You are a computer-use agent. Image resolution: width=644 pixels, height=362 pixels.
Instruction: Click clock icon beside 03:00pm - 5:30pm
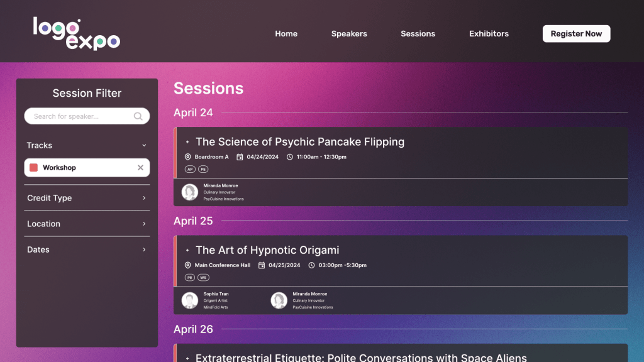[311, 265]
